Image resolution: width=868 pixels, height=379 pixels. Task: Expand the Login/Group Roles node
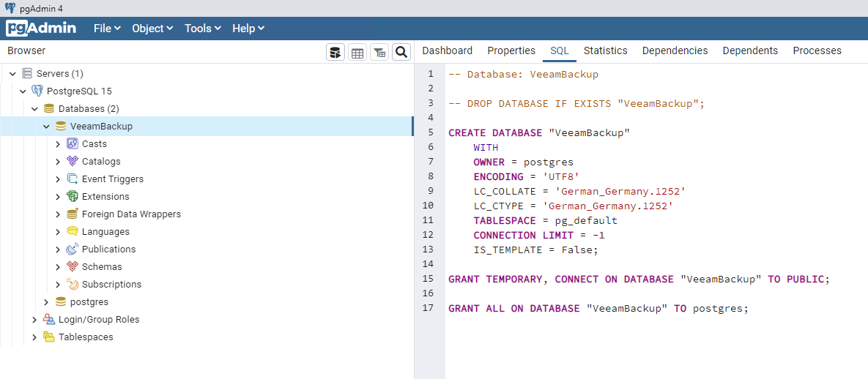(34, 319)
